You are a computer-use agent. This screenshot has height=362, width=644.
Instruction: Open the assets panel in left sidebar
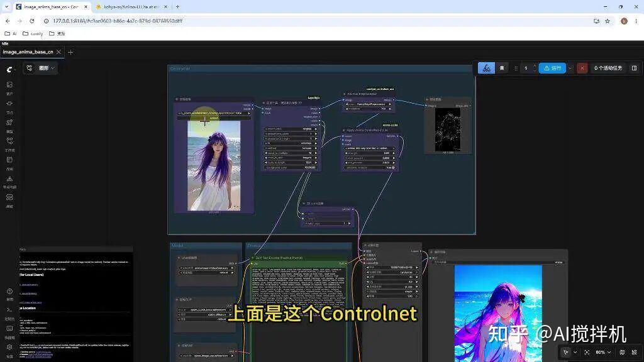9,85
